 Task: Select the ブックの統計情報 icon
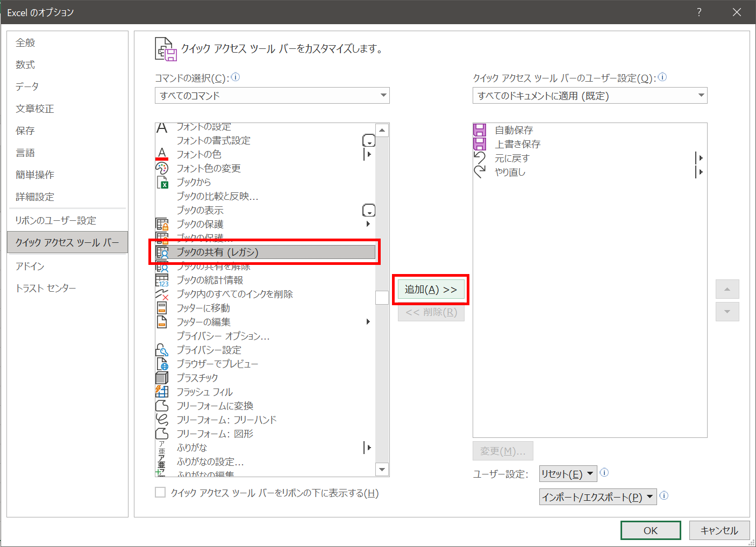(162, 280)
